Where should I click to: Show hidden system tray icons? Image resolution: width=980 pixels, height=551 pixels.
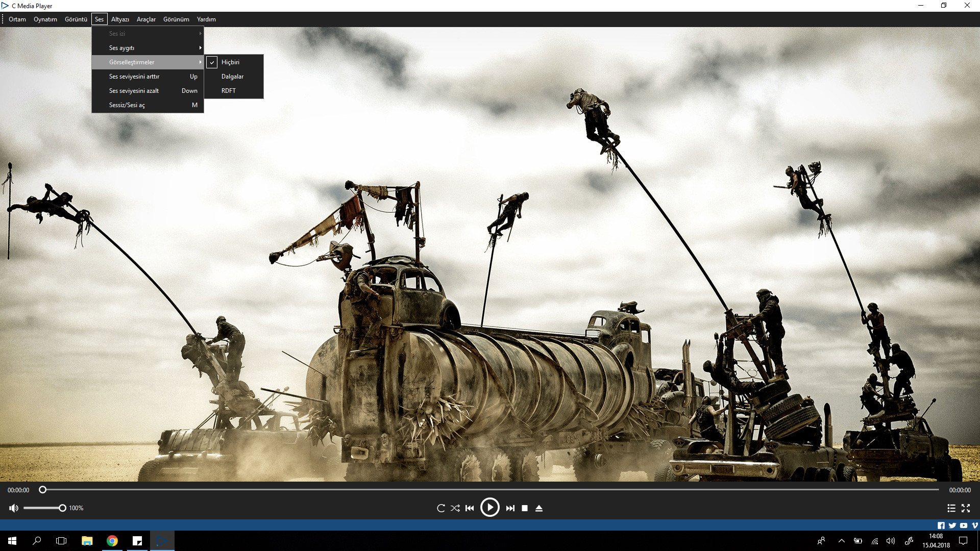pyautogui.click(x=842, y=541)
